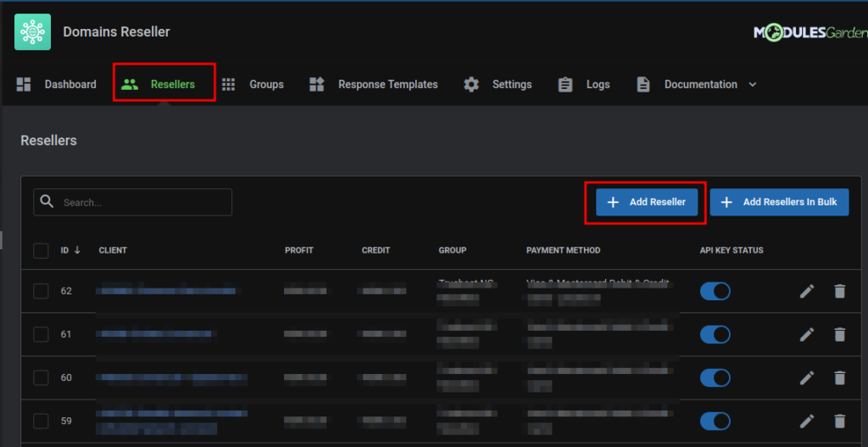The height and width of the screenshot is (447, 868).
Task: Select the checkbox for reseller 59
Action: pyautogui.click(x=41, y=421)
